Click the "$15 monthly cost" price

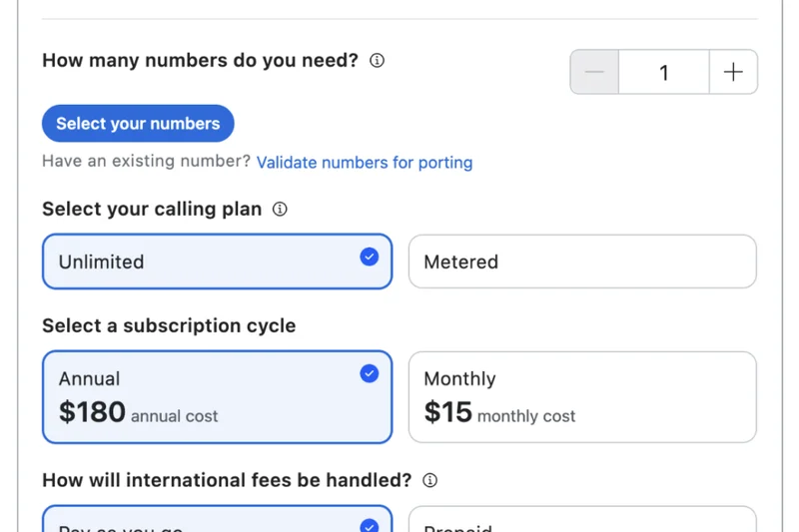pos(499,413)
